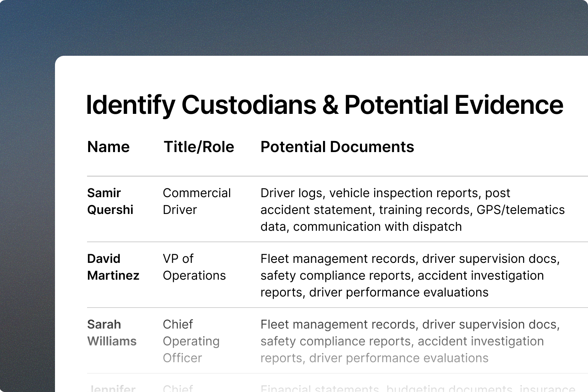Select custodian name Sarah Williams
The height and width of the screenshot is (392, 588).
111,333
